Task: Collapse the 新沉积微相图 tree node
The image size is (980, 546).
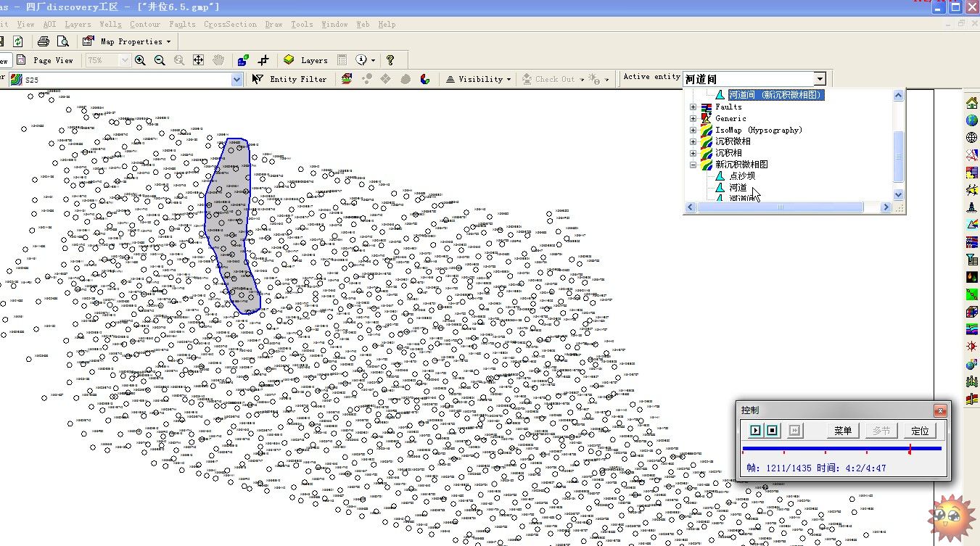Action: click(693, 165)
